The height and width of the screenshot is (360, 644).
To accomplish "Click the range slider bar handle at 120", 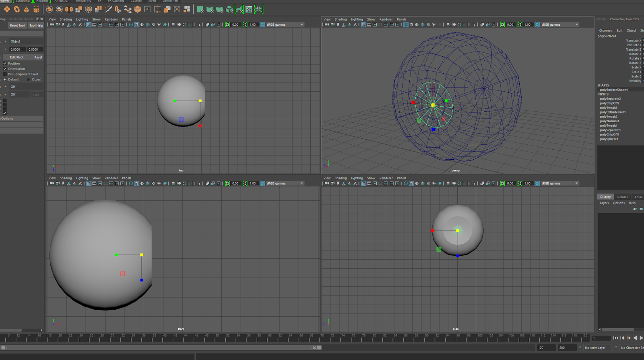I will coord(319,348).
